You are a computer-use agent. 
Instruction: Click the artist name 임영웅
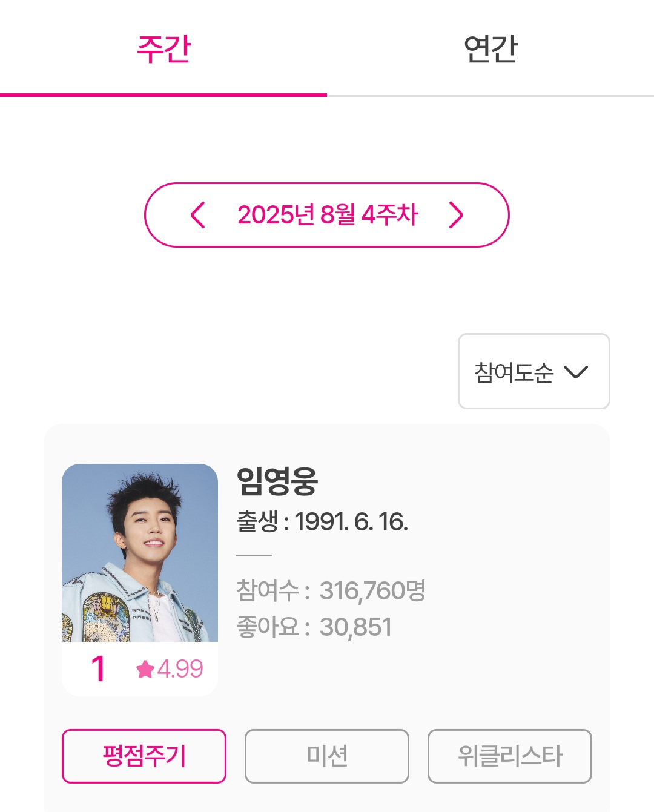coord(277,481)
